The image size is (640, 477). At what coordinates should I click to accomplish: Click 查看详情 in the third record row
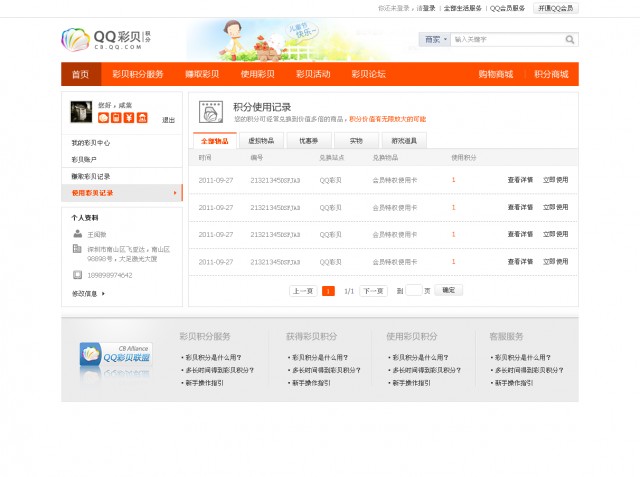tap(520, 234)
